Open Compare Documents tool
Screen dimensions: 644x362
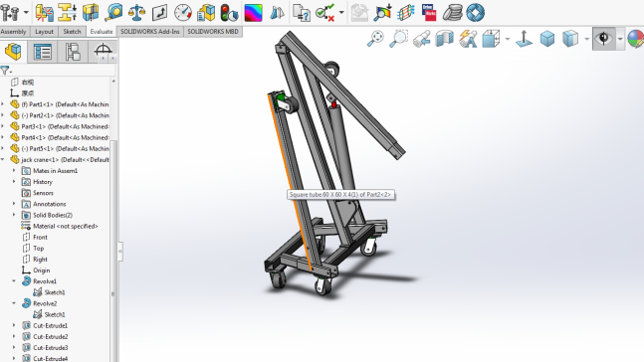click(302, 12)
